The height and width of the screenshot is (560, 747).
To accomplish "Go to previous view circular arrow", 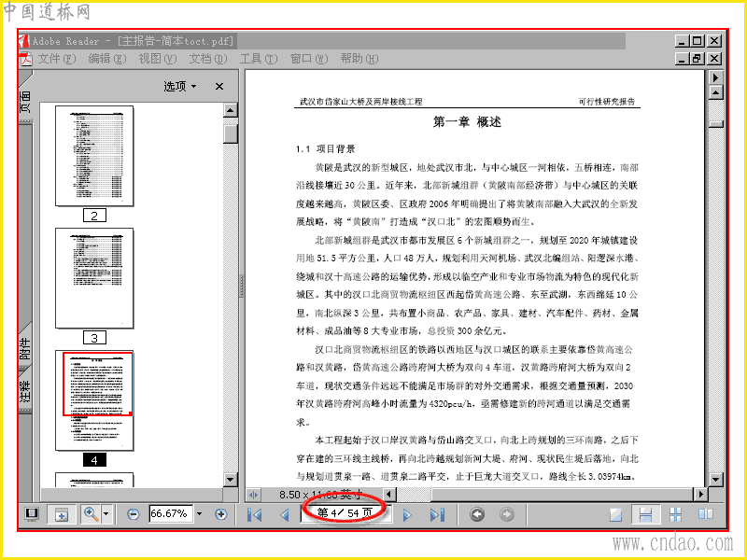I will (x=477, y=514).
